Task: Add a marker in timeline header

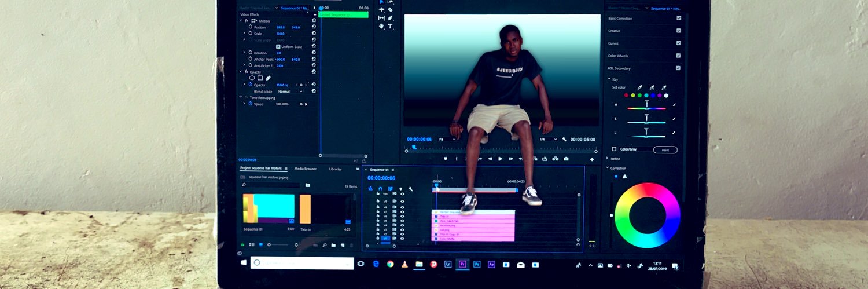Action: click(400, 189)
